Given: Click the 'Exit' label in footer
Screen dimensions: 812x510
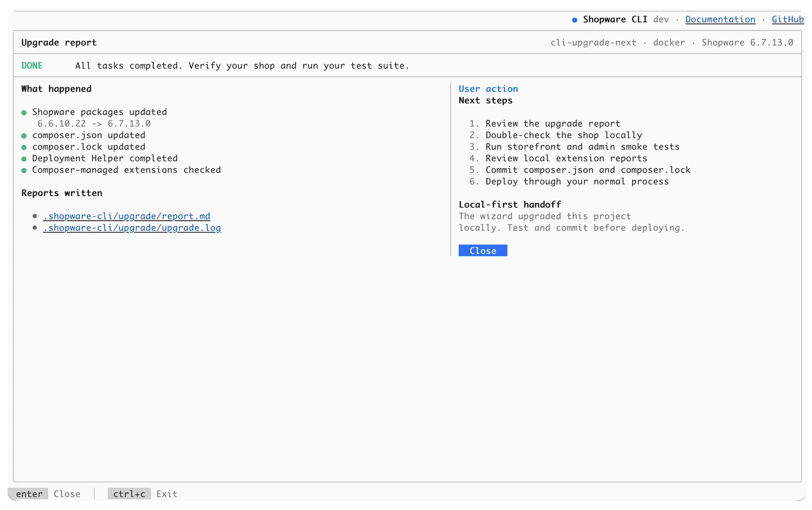Looking at the screenshot, I should point(167,494).
